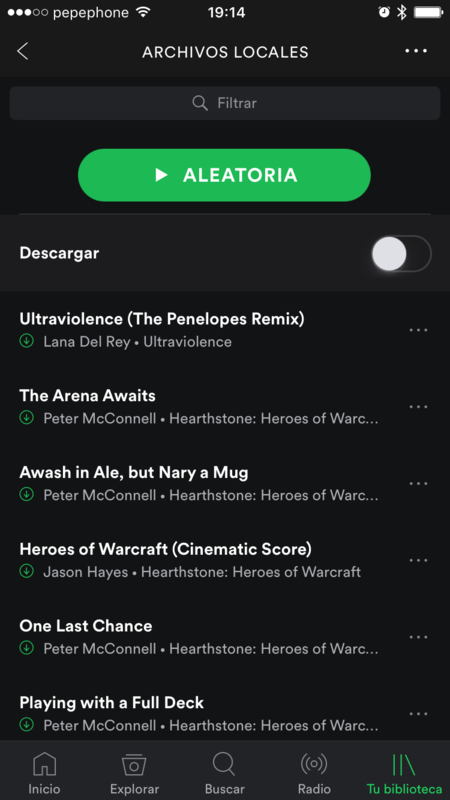The height and width of the screenshot is (800, 450).
Task: Open options for Heroes of Warcraft track
Action: pos(418,560)
